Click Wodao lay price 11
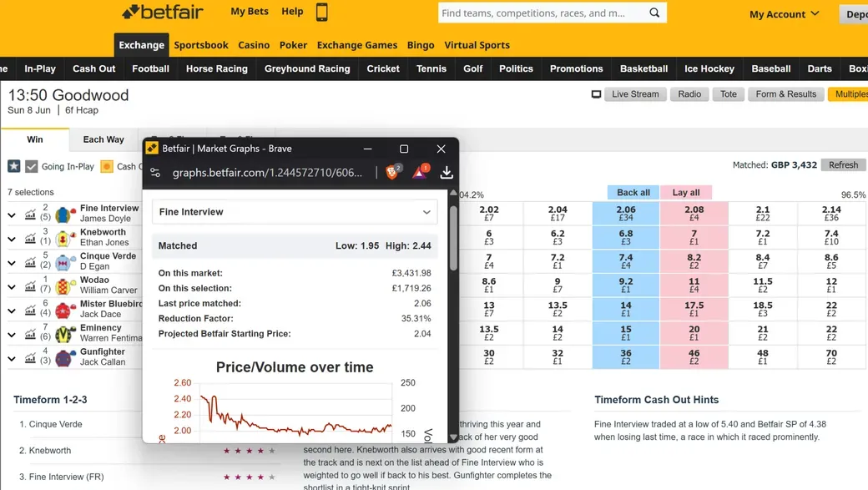This screenshot has width=868, height=490. point(694,285)
